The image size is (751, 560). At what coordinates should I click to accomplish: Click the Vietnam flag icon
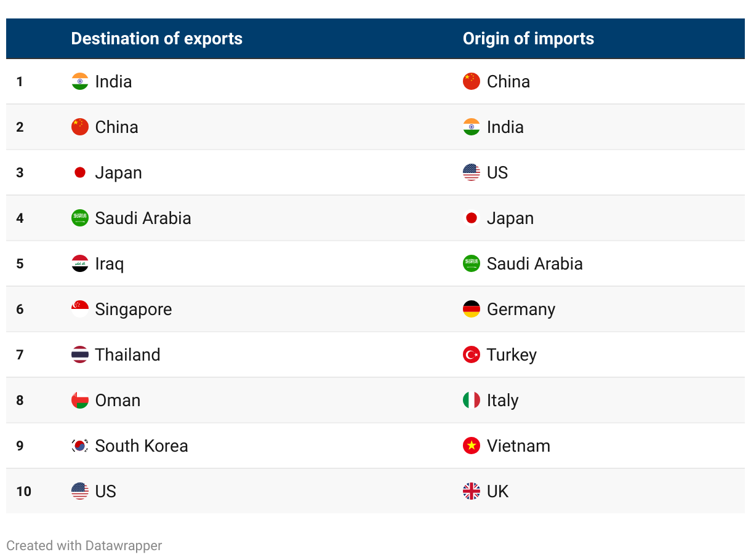pos(472,446)
